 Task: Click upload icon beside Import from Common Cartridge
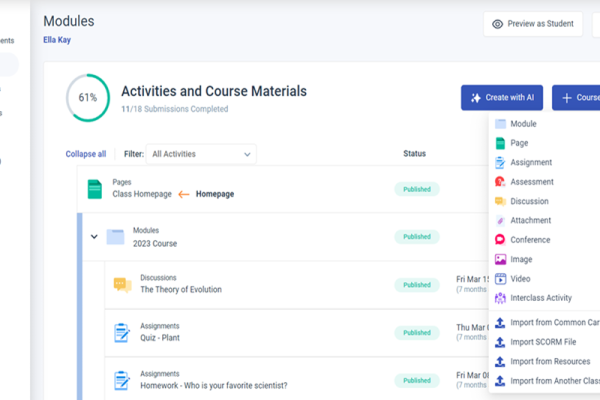pos(500,323)
